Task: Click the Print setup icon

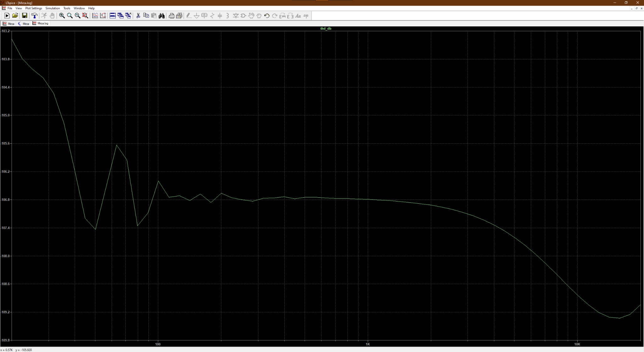Action: tap(179, 16)
